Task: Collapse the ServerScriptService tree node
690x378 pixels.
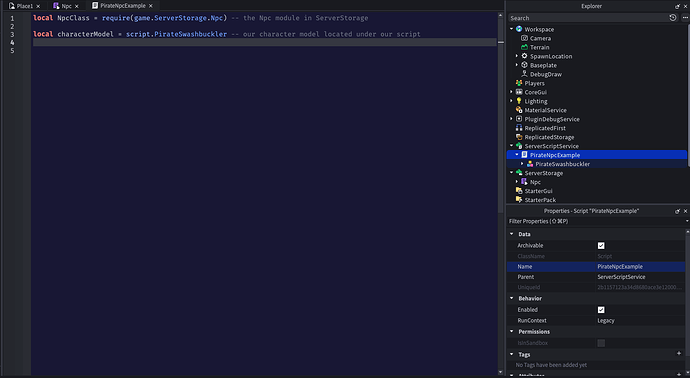Action: click(x=512, y=146)
